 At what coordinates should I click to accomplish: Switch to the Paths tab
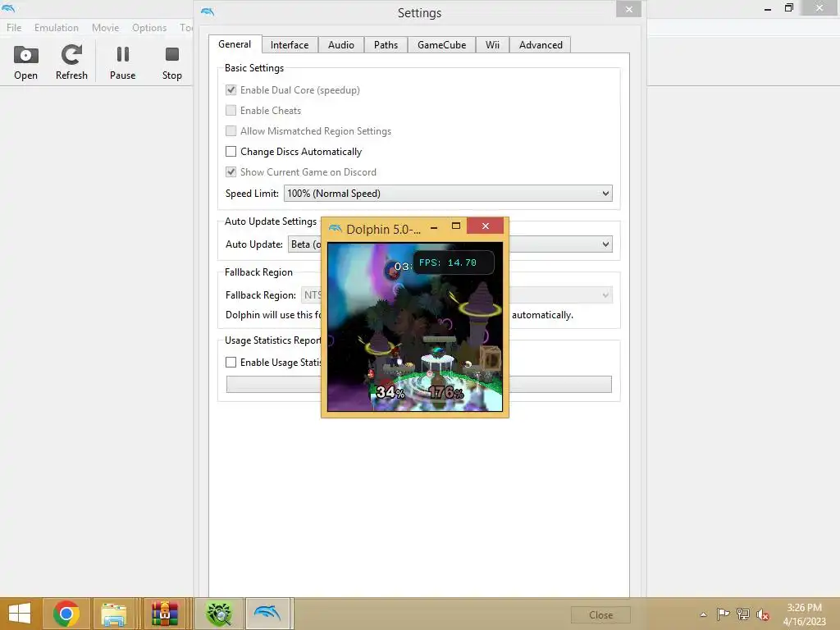386,45
